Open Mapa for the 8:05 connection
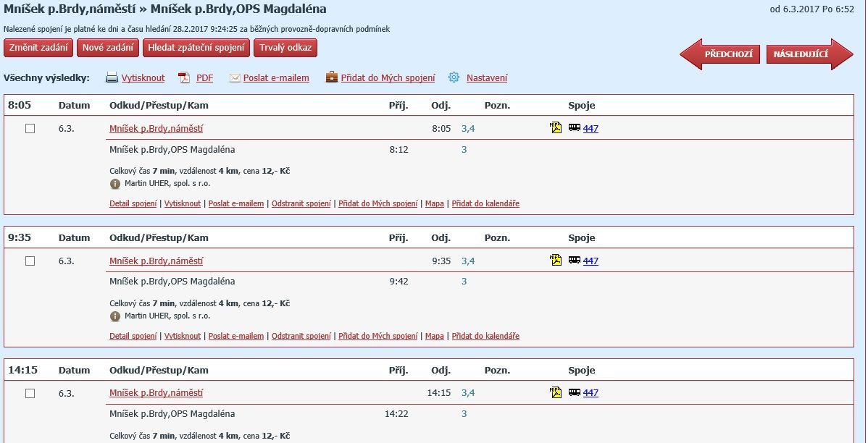The height and width of the screenshot is (443, 868). pos(435,203)
